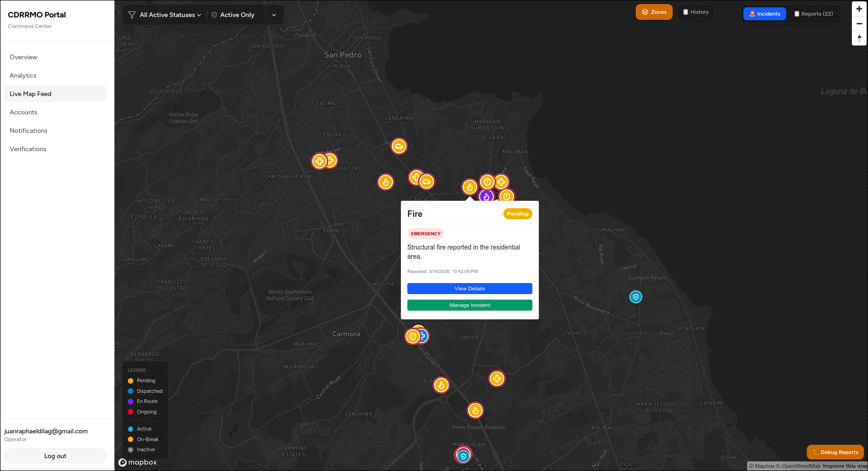This screenshot has height=471, width=868.
Task: Click juanraphaeldilag@gmail.com account text
Action: [46, 431]
